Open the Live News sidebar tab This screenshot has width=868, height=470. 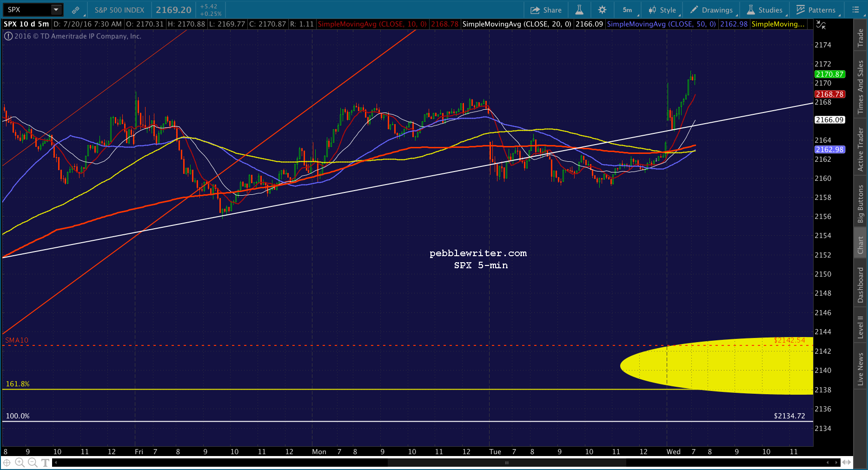(x=861, y=369)
